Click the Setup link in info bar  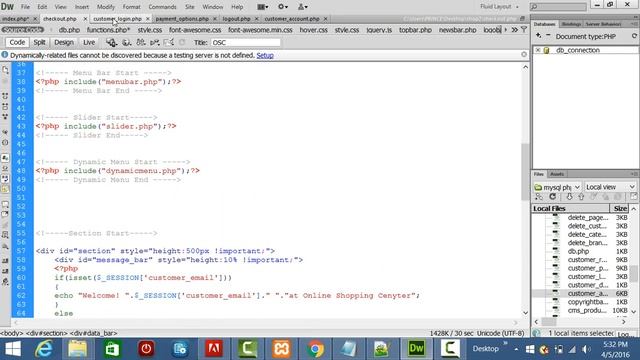click(x=265, y=55)
